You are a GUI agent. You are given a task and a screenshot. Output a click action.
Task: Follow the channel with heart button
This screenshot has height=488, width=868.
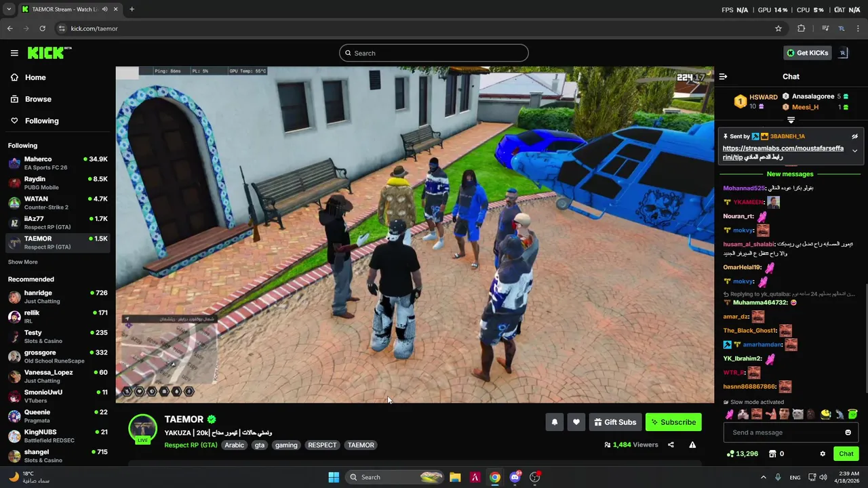click(576, 422)
